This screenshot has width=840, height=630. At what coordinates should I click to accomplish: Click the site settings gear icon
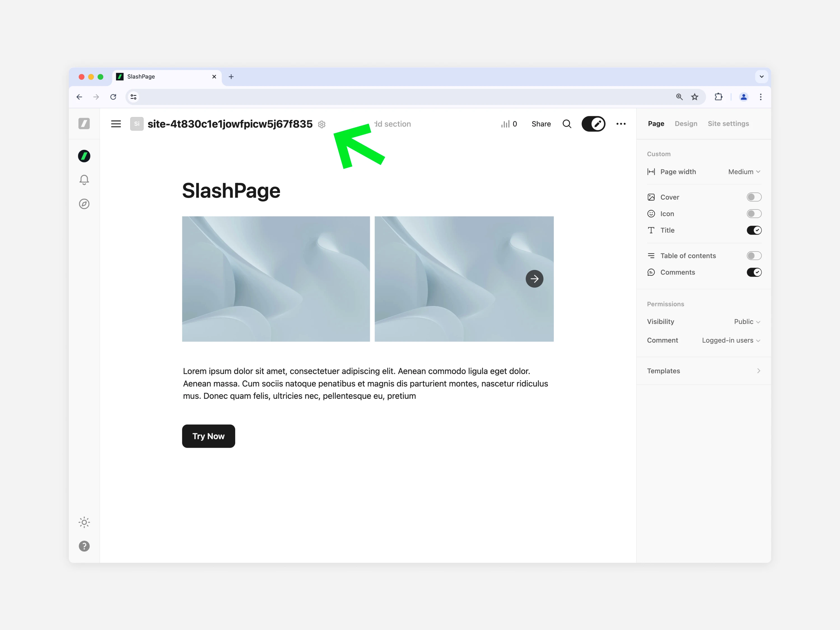(x=322, y=125)
